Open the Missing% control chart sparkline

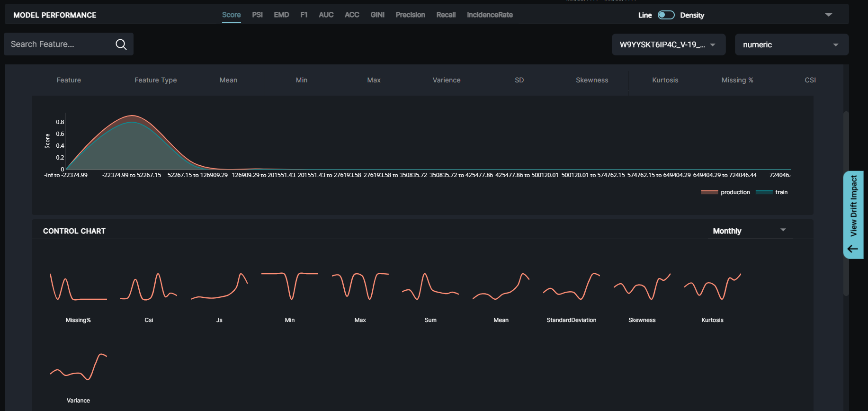coord(78,287)
